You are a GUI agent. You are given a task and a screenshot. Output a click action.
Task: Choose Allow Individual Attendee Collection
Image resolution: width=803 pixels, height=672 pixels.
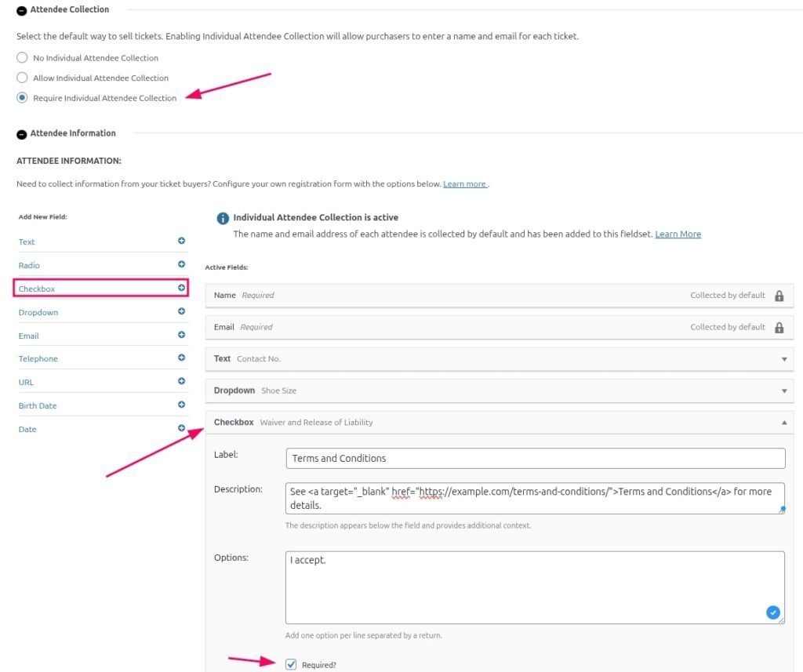pos(22,78)
